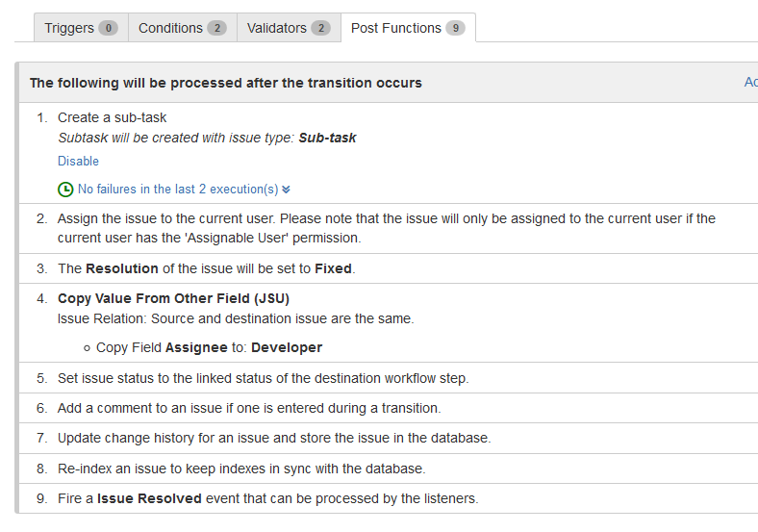The width and height of the screenshot is (758, 532).
Task: Select the Resolution set to Fixed row
Action: (389, 268)
